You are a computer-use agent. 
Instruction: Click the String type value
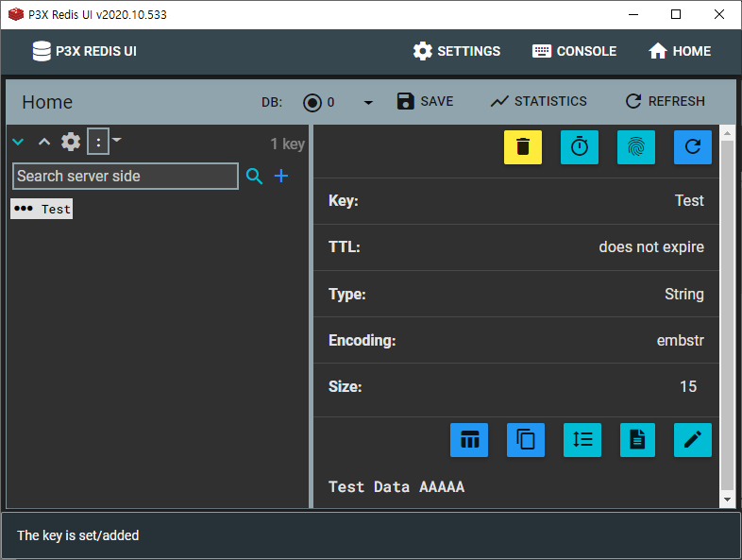(683, 294)
